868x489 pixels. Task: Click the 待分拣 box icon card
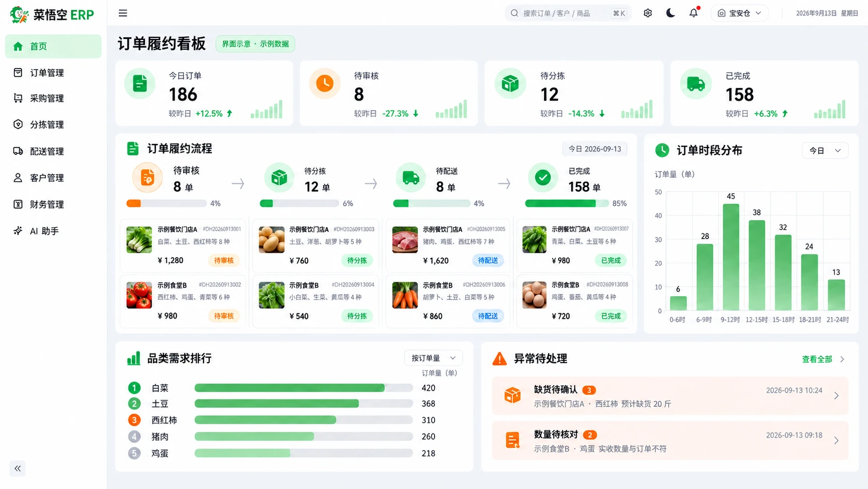point(510,83)
